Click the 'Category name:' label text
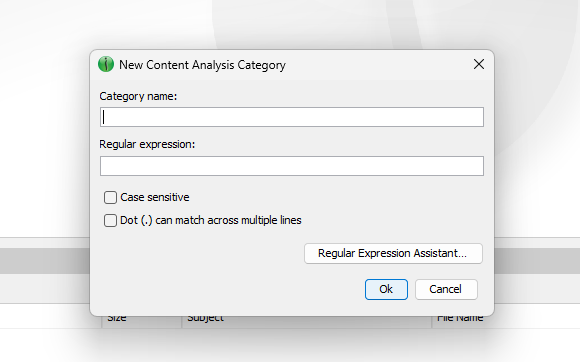Screen dimensions: 580x362 tap(138, 97)
